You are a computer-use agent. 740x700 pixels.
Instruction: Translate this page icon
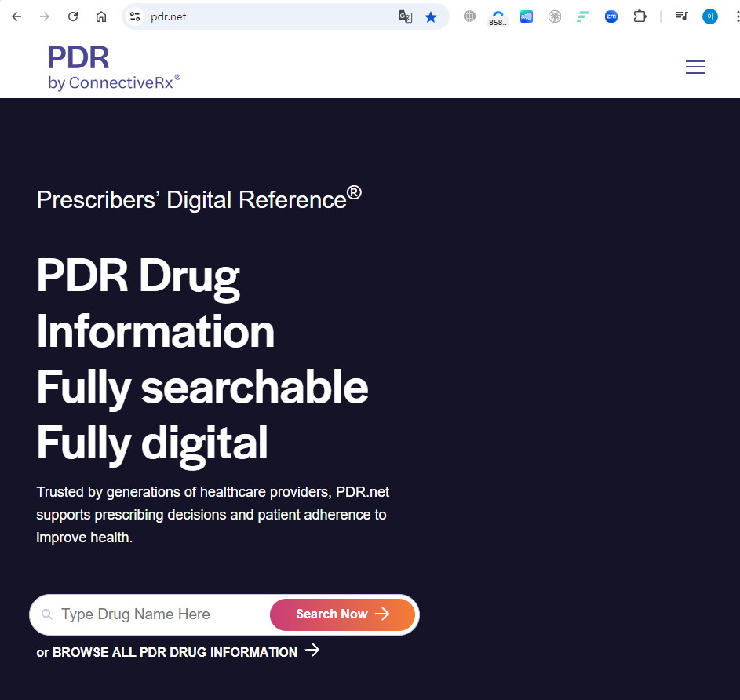coord(406,17)
